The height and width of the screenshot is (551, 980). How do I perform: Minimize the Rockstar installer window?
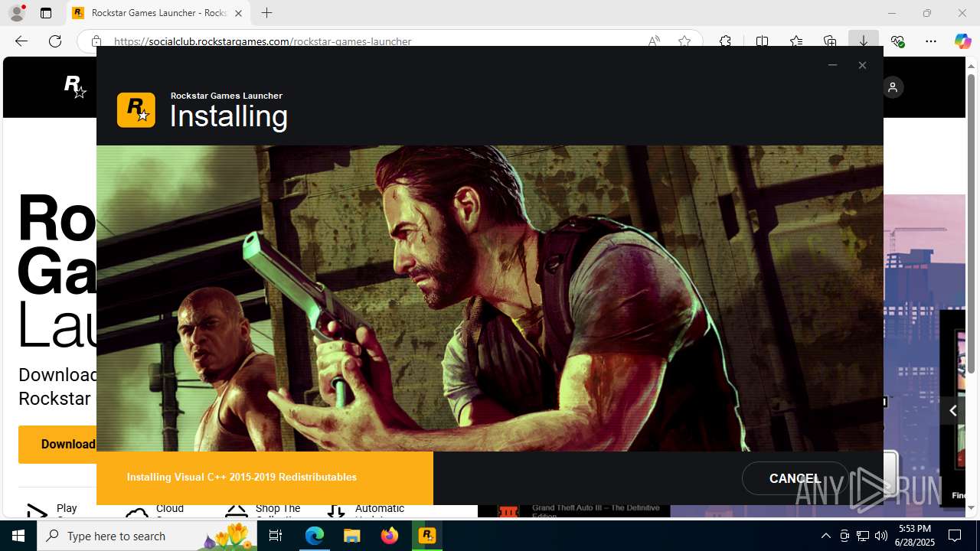tap(832, 65)
